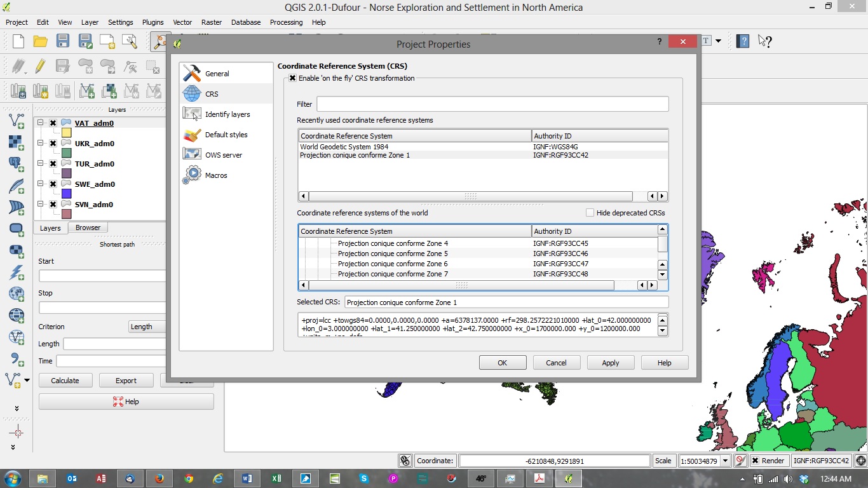This screenshot has height=488, width=868.
Task: Toggle visibility of VAT_adm0 layer
Action: (x=53, y=123)
